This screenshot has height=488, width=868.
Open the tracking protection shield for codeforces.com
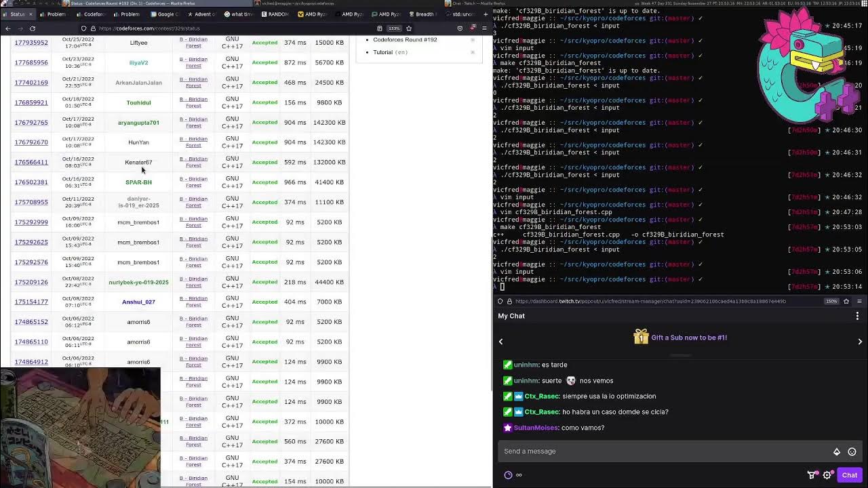pos(83,28)
